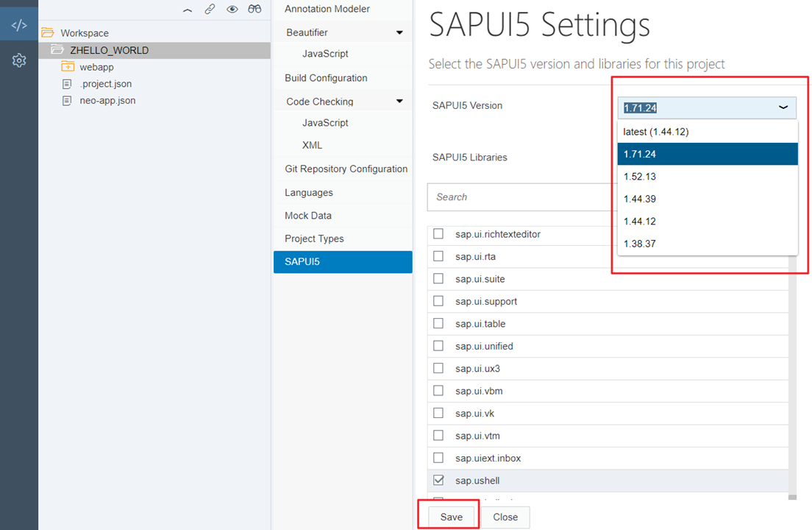The height and width of the screenshot is (530, 812).
Task: Click the SAPUI5 Version label
Action: click(x=467, y=106)
